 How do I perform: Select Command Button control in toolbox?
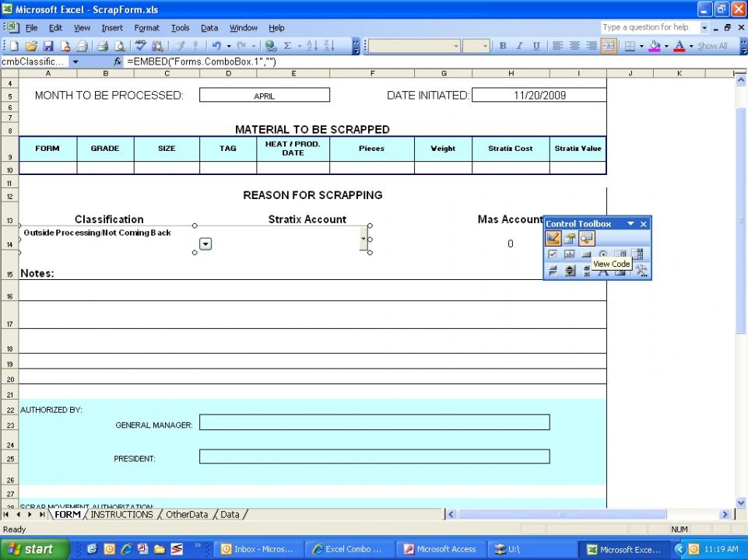tap(586, 254)
